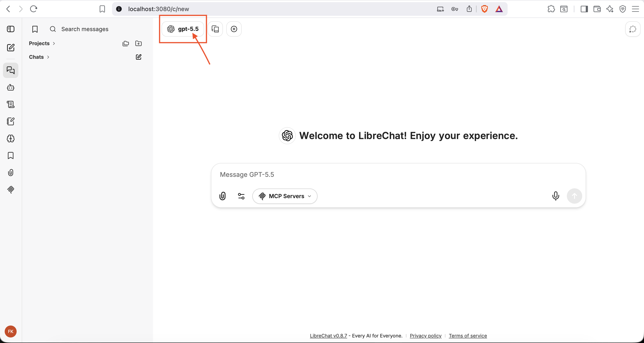This screenshot has height=343, width=644.
Task: Send the message with the arrow button
Action: click(574, 196)
